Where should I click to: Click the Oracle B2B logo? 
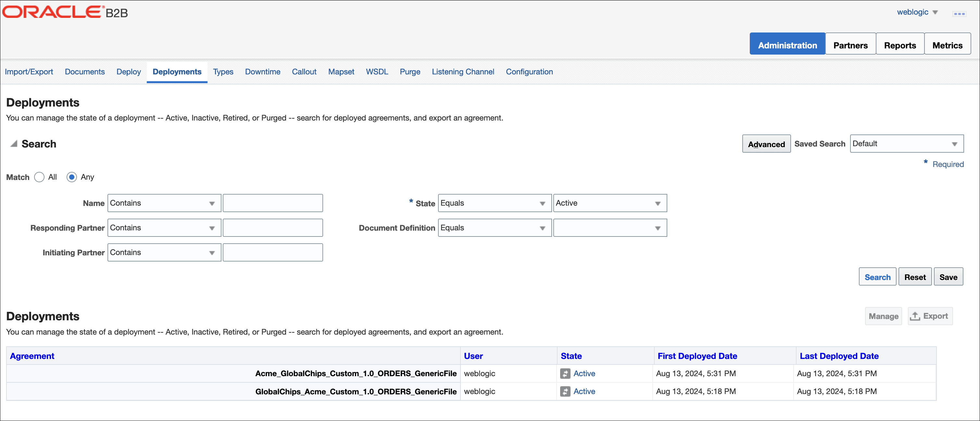(65, 12)
